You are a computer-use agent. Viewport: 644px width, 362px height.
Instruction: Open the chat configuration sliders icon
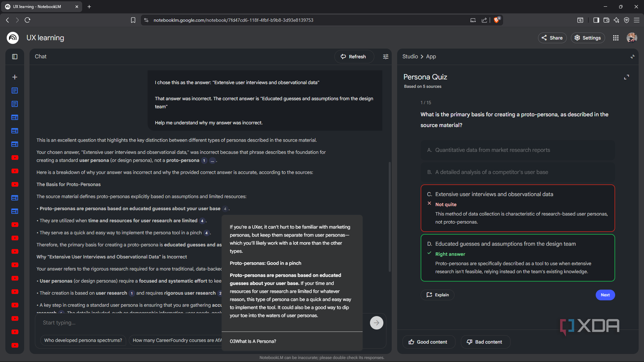click(x=386, y=57)
